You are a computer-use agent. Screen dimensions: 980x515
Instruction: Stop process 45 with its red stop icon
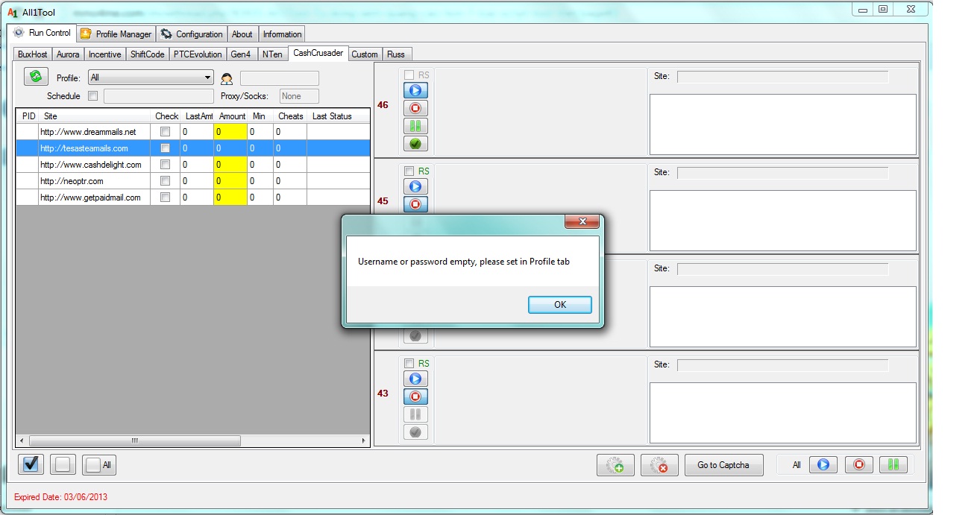click(x=415, y=204)
